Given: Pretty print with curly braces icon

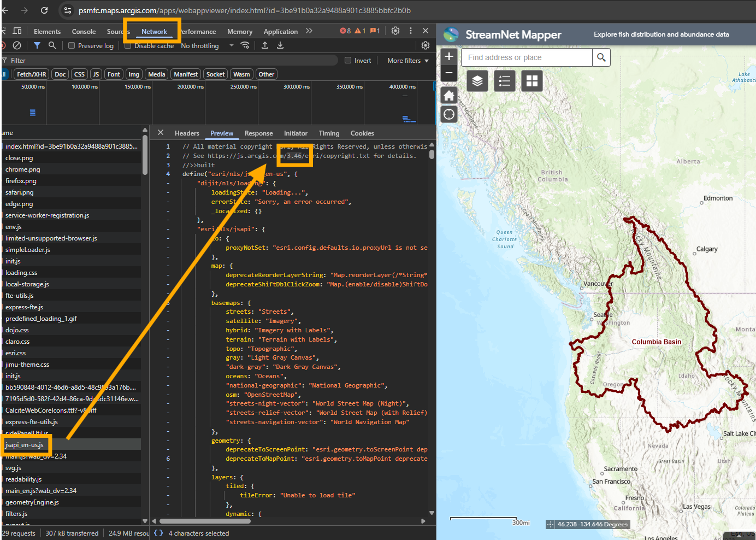Looking at the screenshot, I should tap(158, 533).
